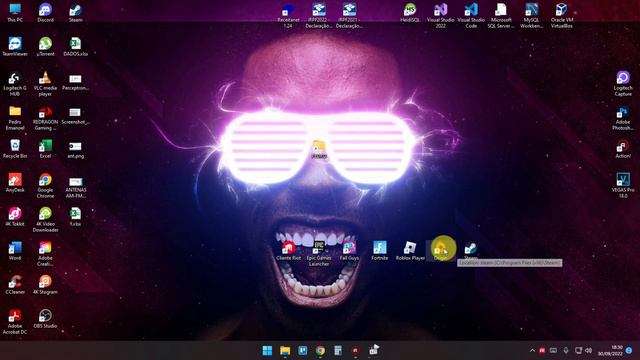This screenshot has height=360, width=640.
Task: Select the Screenshot_ image file
Action: click(76, 115)
